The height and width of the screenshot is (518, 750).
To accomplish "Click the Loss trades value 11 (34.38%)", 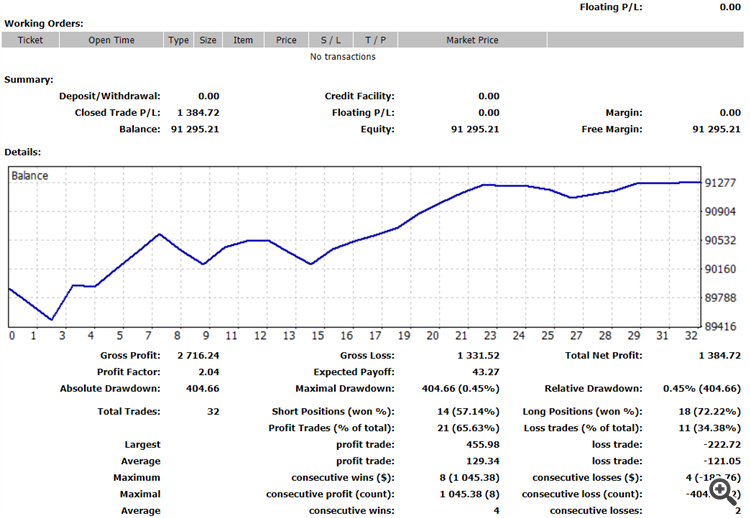I will pos(710,428).
